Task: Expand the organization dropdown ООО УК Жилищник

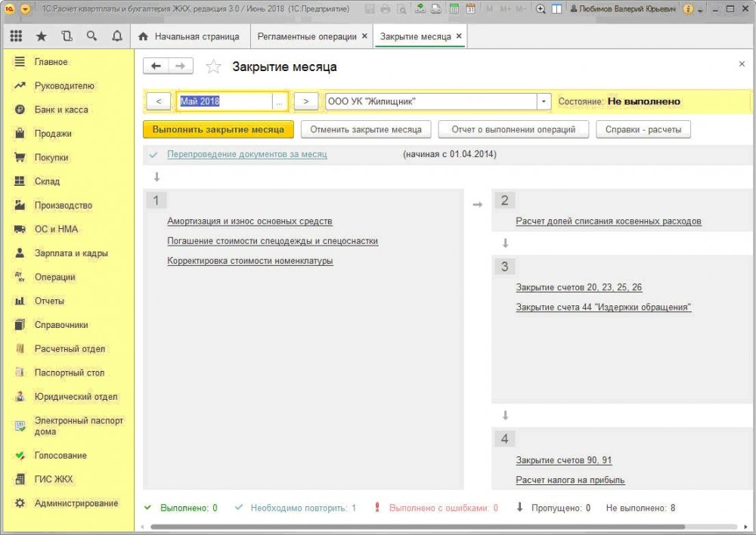Action: (x=544, y=101)
